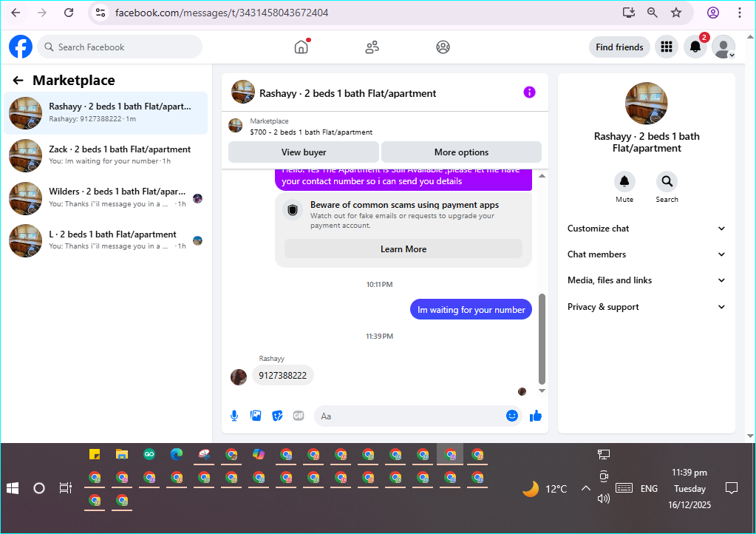Open the Zack conversation in the list
756x534 pixels.
(x=106, y=155)
